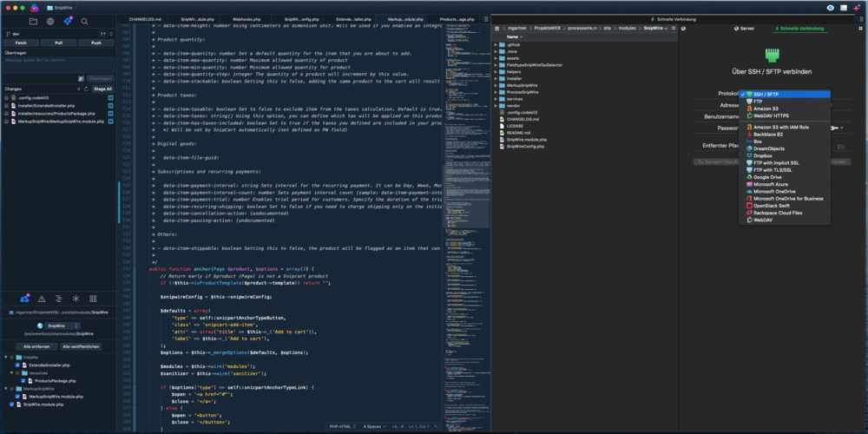The width and height of the screenshot is (868, 434).
Task: Collapse the MarkupSnipWire folder in publish list
Action: pyautogui.click(x=7, y=389)
